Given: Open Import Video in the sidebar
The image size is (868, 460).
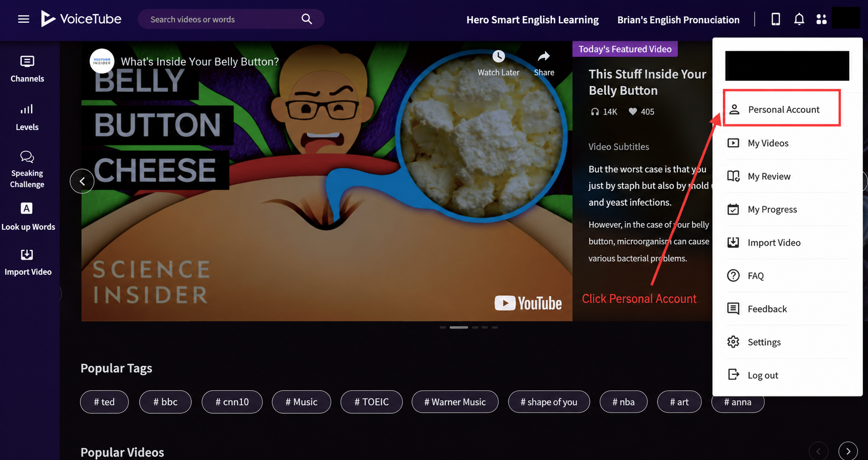Looking at the screenshot, I should pos(28,262).
